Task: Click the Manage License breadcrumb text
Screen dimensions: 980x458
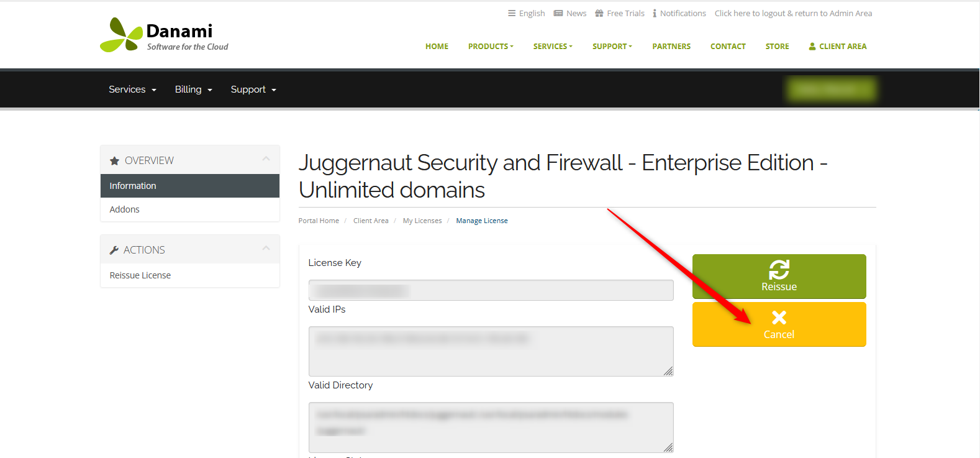Action: point(482,221)
